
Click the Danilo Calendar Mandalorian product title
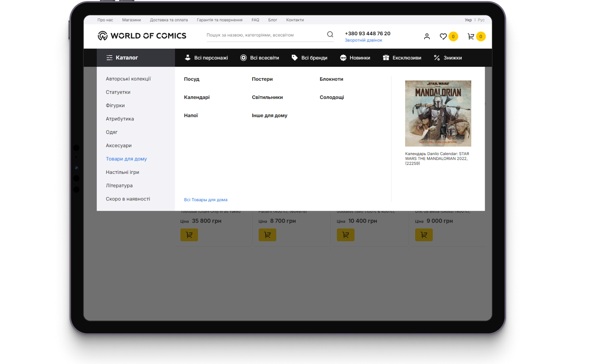437,159
